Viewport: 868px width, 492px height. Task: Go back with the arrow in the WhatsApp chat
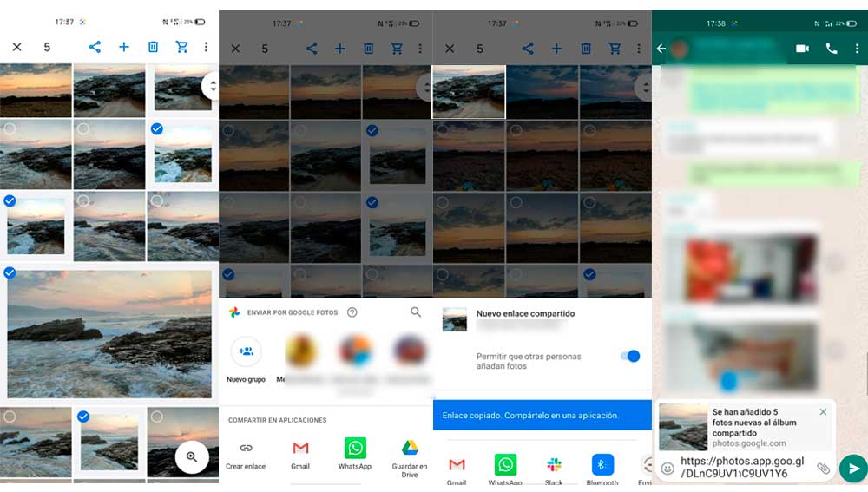click(x=661, y=49)
